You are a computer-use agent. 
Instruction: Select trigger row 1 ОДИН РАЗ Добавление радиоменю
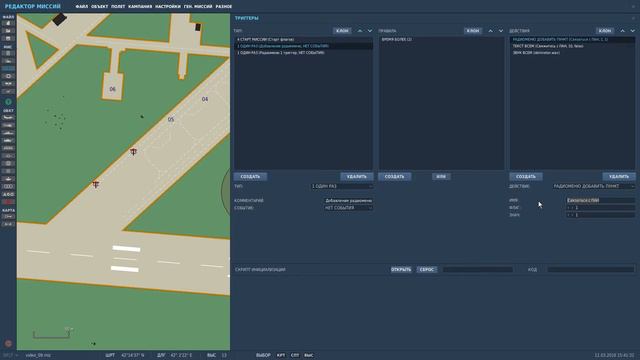point(303,46)
